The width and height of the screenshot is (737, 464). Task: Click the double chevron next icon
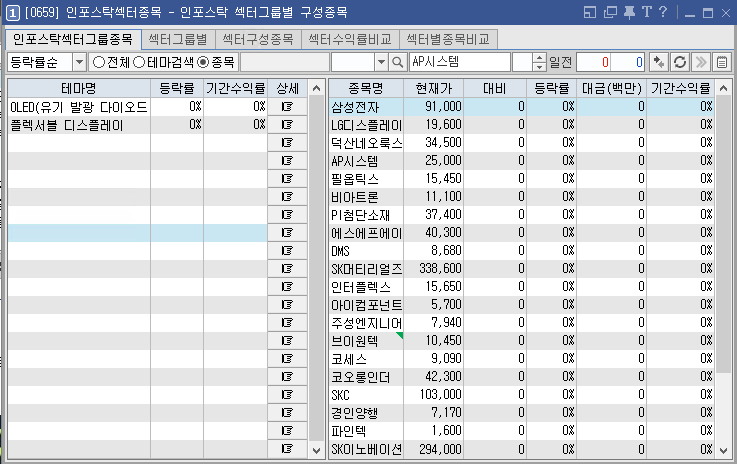point(701,62)
